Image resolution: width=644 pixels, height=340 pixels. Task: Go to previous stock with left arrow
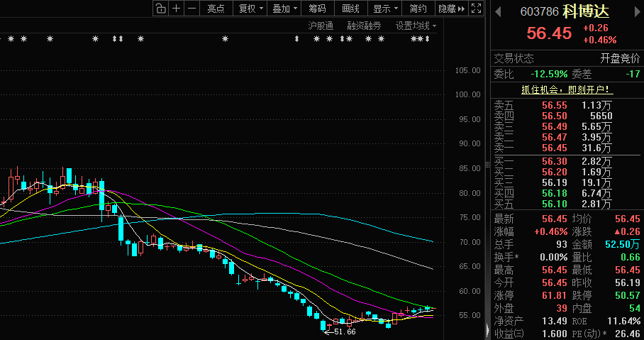tap(498, 11)
